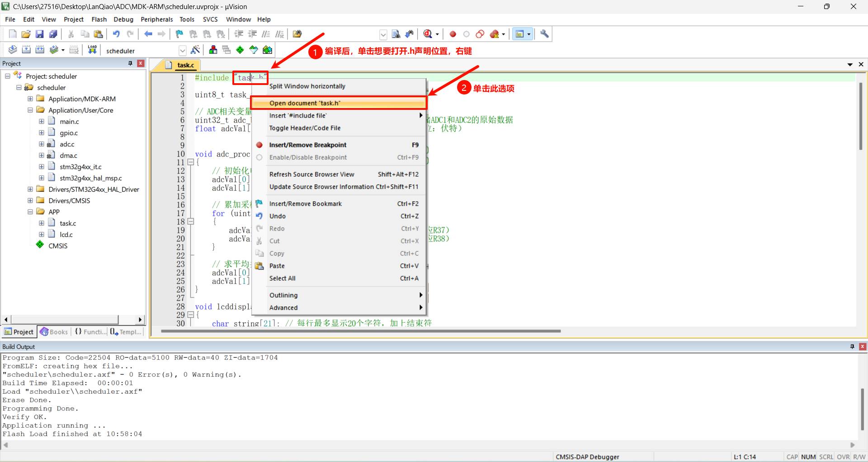Save the current file with the floppy icon
868x462 pixels.
tap(40, 34)
